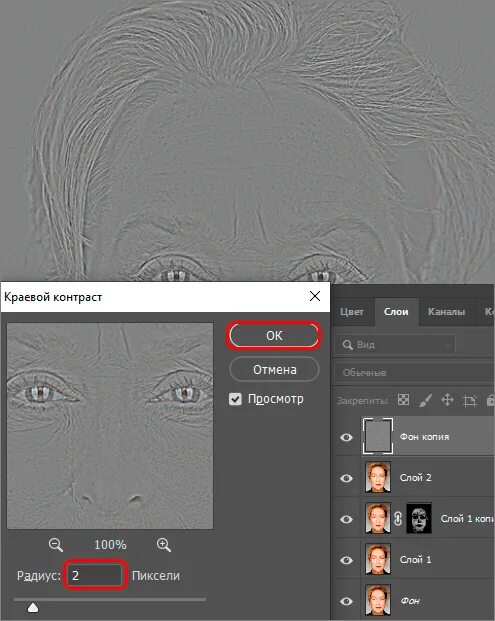Select the Слой 2 layer thumbnail
Screen dimensions: 495x621
(x=378, y=477)
